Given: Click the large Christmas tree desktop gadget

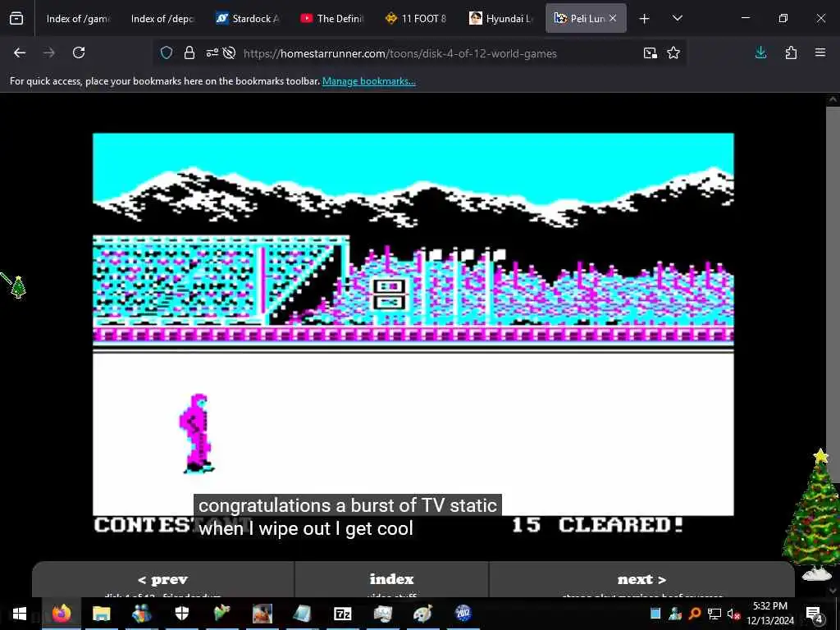Looking at the screenshot, I should click(813, 515).
